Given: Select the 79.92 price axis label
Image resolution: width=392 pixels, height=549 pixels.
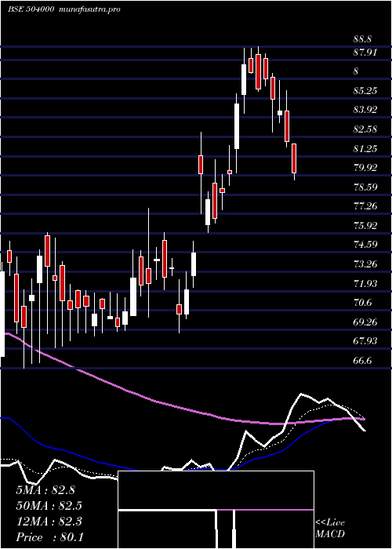Looking at the screenshot, I should 365,168.
